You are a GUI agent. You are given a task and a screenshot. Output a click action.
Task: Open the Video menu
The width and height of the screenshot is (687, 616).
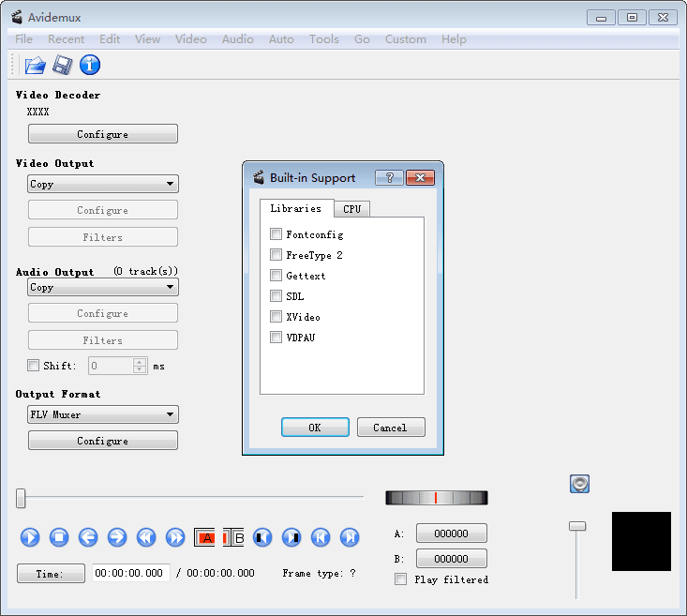click(x=190, y=39)
